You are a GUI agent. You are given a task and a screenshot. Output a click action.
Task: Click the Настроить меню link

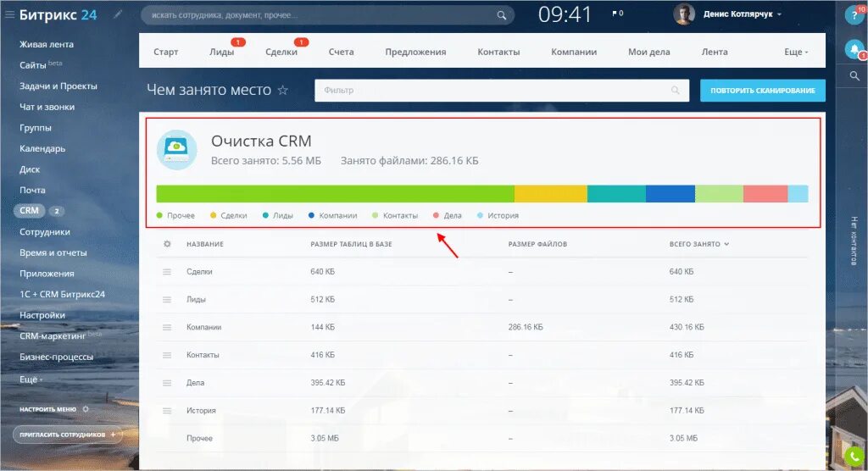[47, 409]
